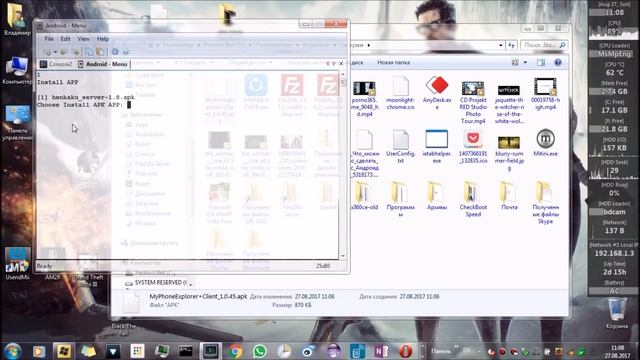Screen dimensions: 640x360
Task: Open OneNote from the taskbar
Action: click(x=381, y=351)
